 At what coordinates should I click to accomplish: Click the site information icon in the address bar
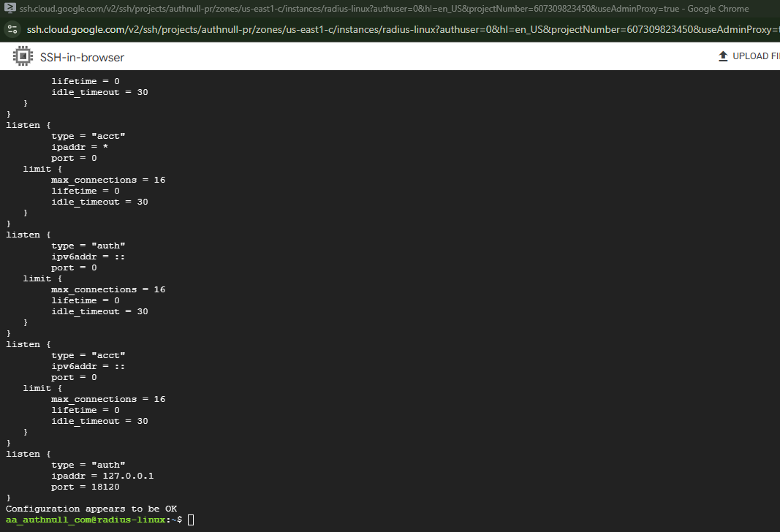pyautogui.click(x=12, y=30)
